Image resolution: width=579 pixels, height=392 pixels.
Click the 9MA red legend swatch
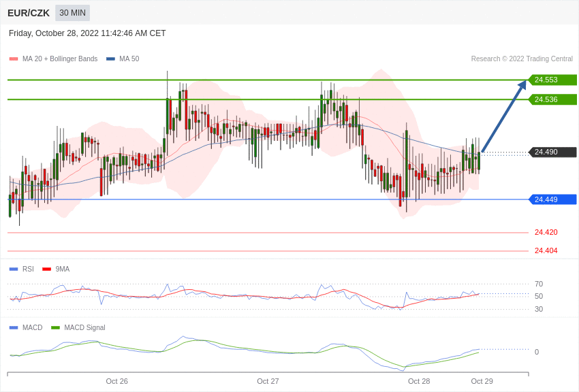pos(46,269)
